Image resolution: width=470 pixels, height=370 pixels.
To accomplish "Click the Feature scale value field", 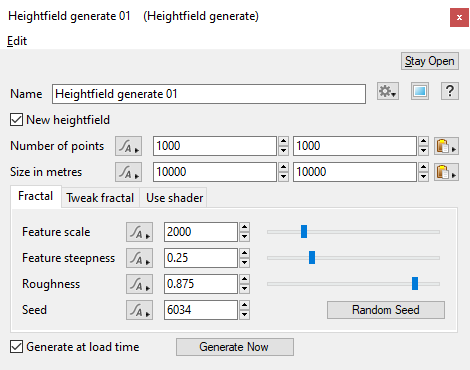I will (201, 232).
